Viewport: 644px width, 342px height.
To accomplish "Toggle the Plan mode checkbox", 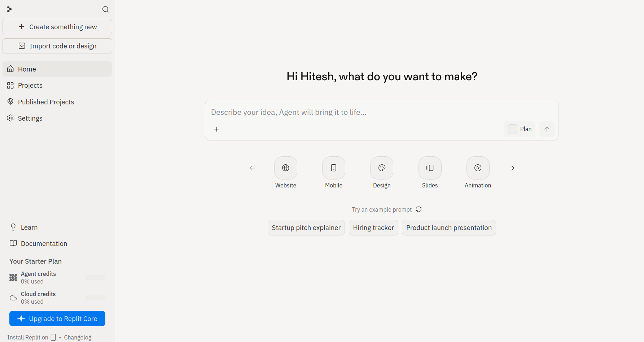I will [x=512, y=129].
